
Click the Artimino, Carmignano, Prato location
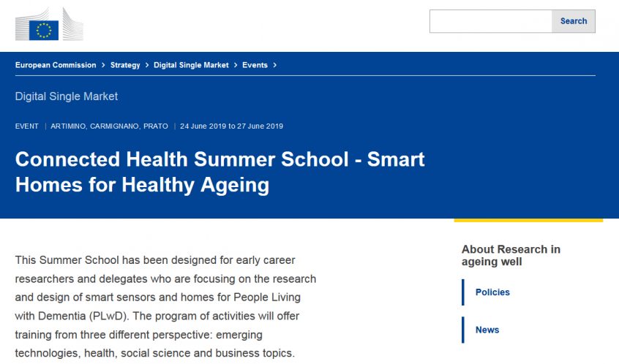[x=109, y=126]
